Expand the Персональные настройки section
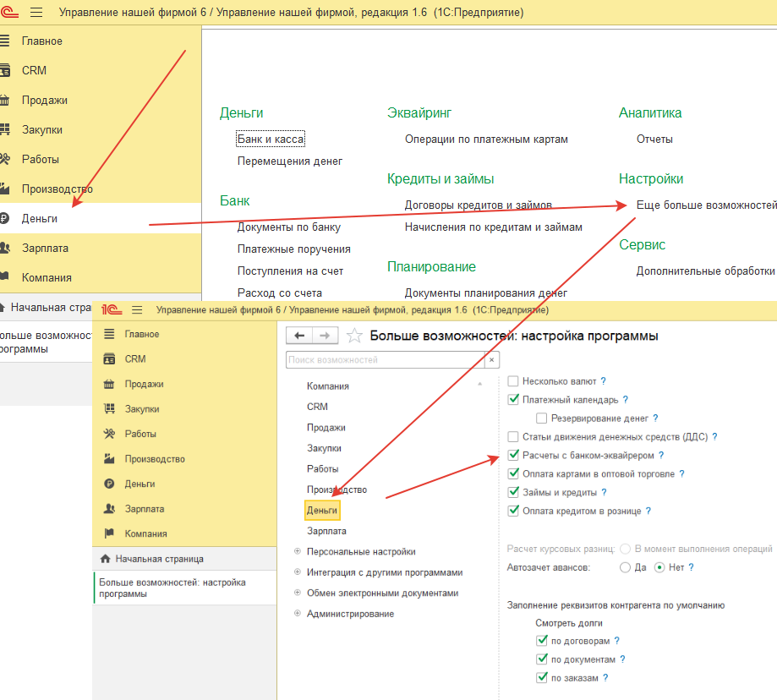Image resolution: width=777 pixels, height=700 pixels. click(298, 551)
